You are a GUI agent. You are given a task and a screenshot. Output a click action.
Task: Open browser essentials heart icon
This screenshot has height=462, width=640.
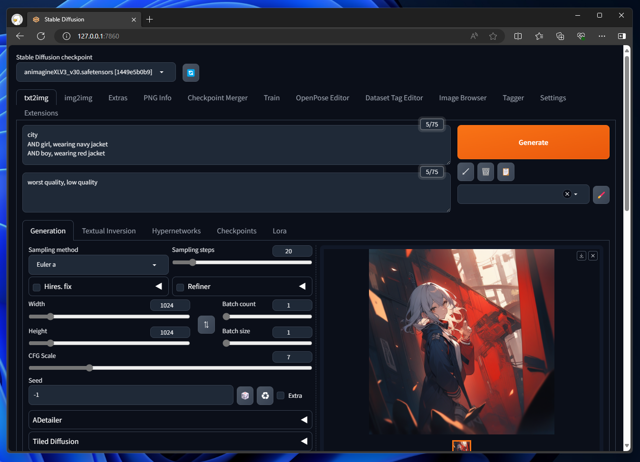point(581,36)
